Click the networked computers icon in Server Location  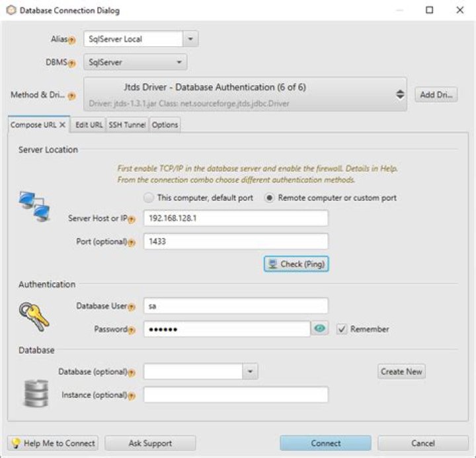34,206
